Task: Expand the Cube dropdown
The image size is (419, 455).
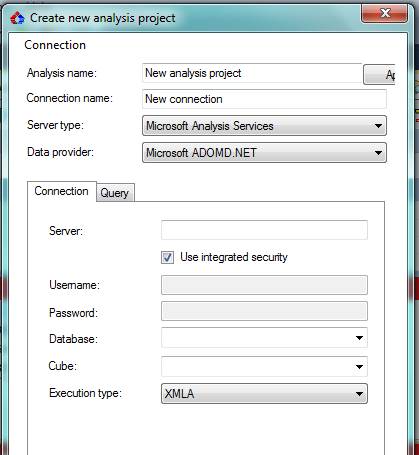Action: pos(264,366)
